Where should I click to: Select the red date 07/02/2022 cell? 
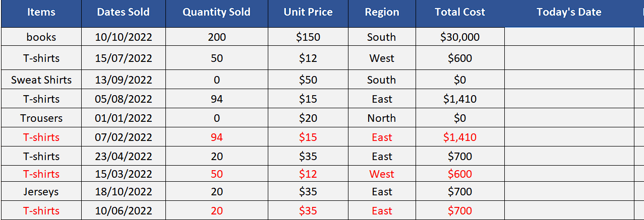tap(124, 137)
